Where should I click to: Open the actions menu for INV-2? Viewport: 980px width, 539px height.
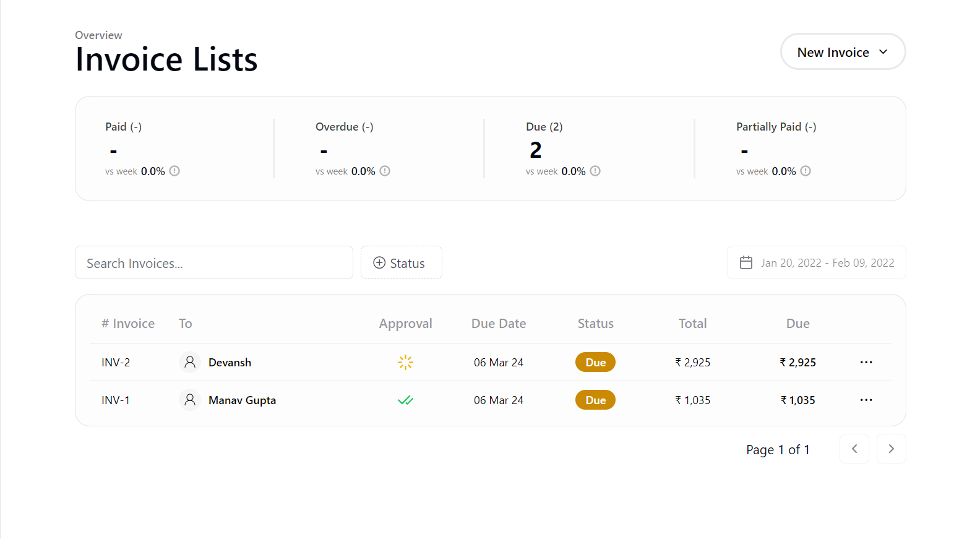[x=866, y=363]
